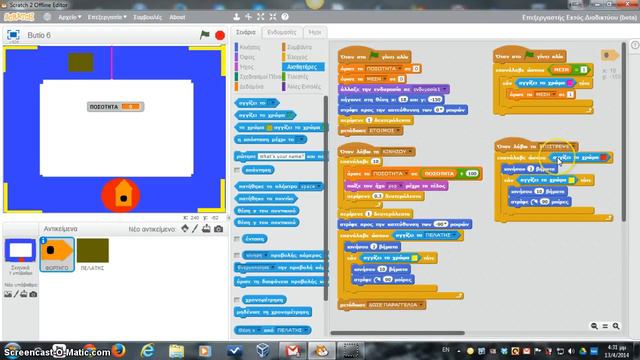Click the scripts area horizontal scrollbar
Viewport: 640px width, 360px height.
(x=397, y=333)
